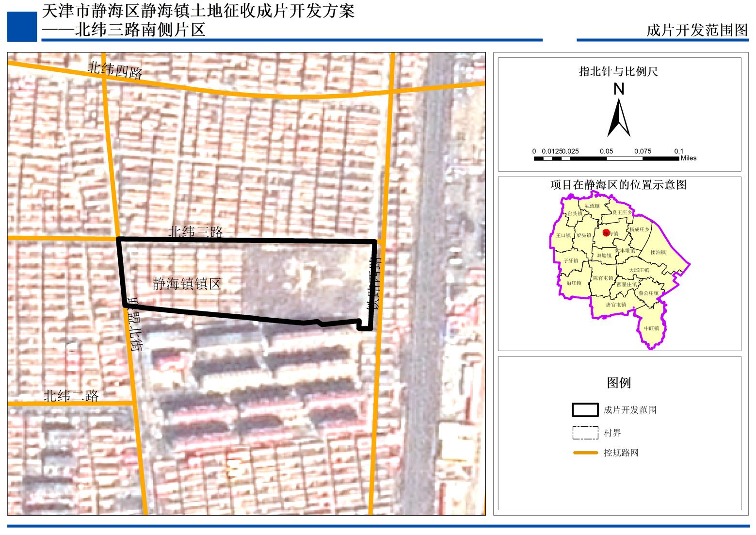Click the scale bar under the north arrow

click(x=606, y=158)
